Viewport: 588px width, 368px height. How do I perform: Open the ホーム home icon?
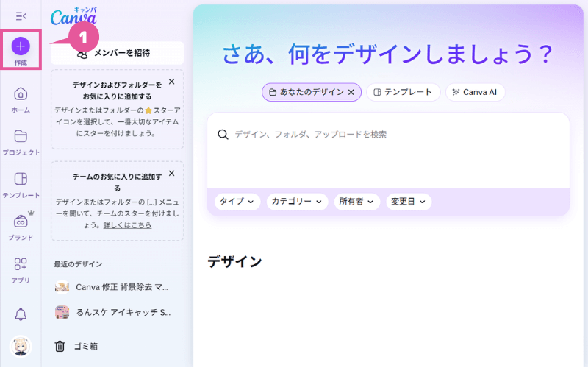21,94
